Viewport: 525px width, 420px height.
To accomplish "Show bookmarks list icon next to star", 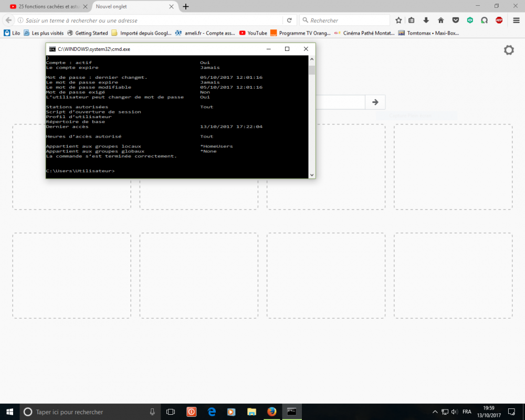I will pos(412,20).
